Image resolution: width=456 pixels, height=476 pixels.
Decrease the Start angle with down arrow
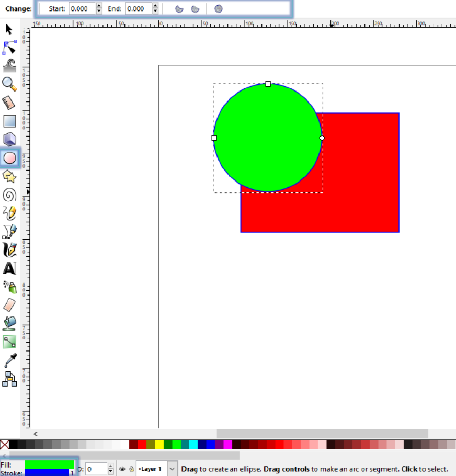(99, 12)
